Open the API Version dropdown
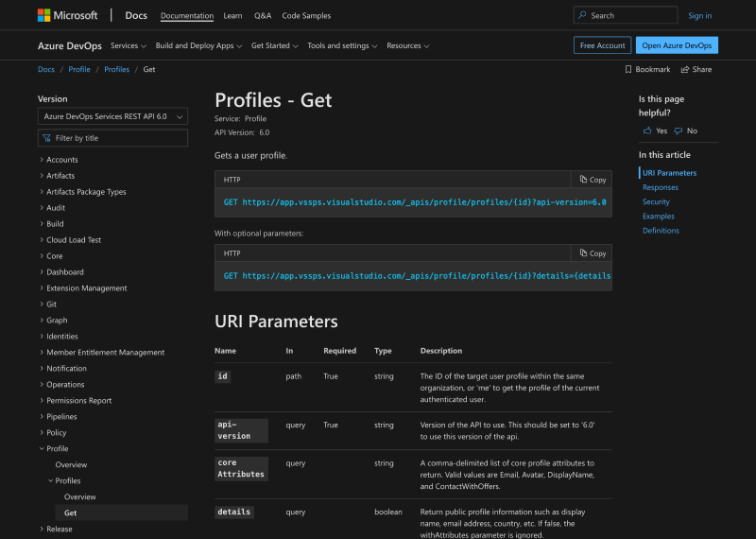This screenshot has height=539, width=756. [112, 116]
